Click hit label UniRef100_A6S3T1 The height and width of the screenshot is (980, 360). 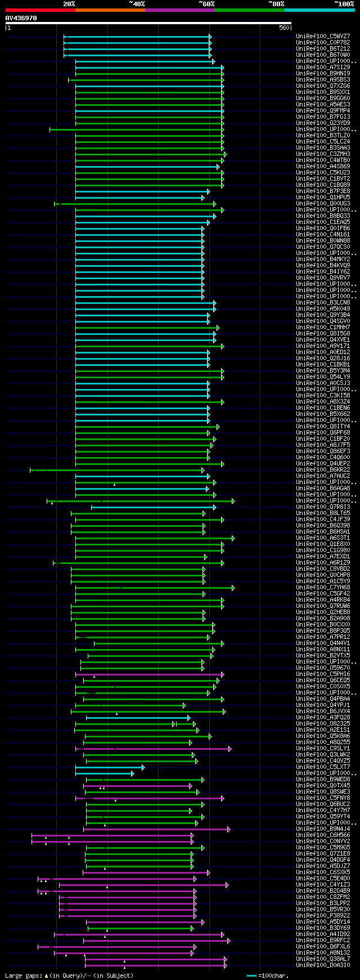(323, 538)
